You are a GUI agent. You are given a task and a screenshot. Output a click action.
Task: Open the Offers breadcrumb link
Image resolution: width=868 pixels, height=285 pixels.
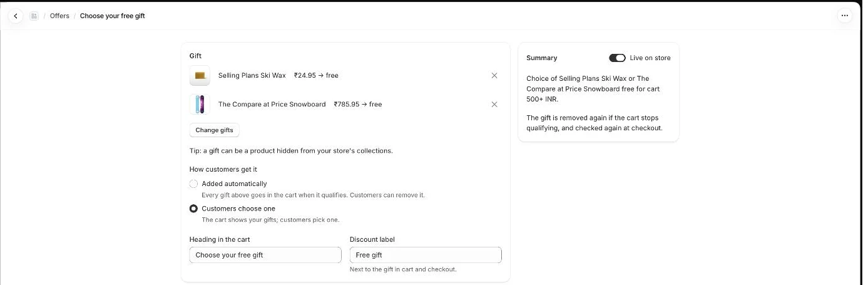click(59, 16)
